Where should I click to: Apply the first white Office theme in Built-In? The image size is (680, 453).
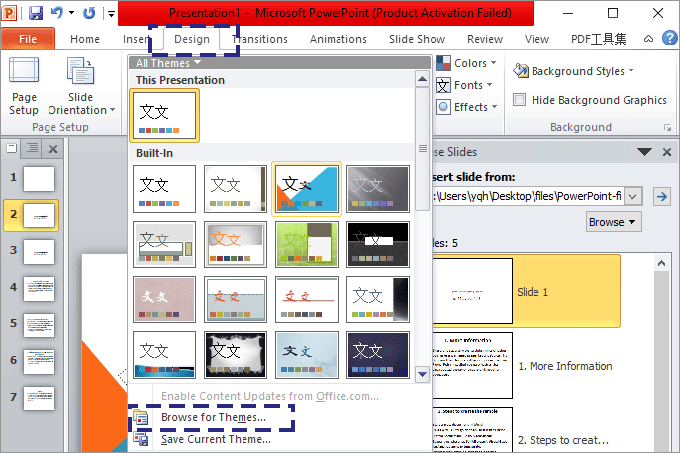tap(164, 189)
